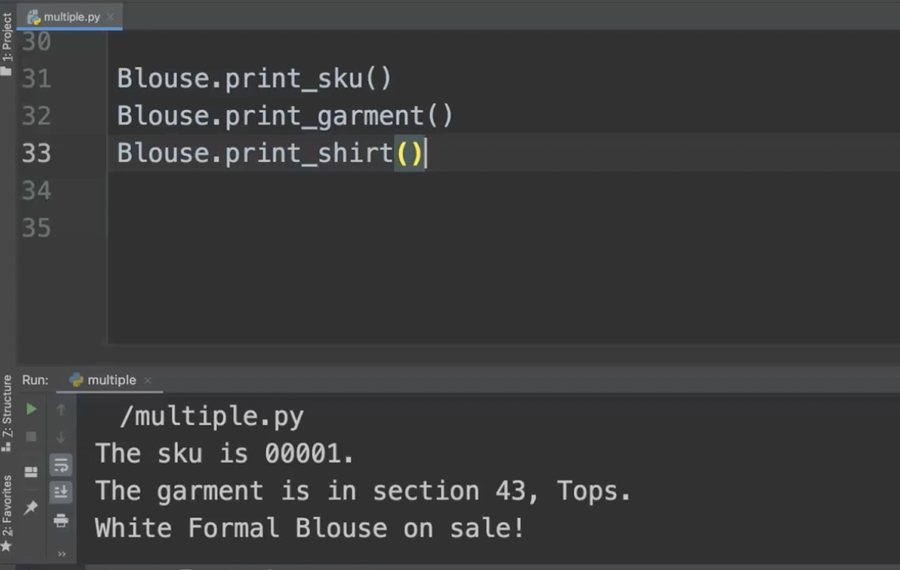900x570 pixels.
Task: Close the multiple.py editor tab
Action: tap(110, 17)
